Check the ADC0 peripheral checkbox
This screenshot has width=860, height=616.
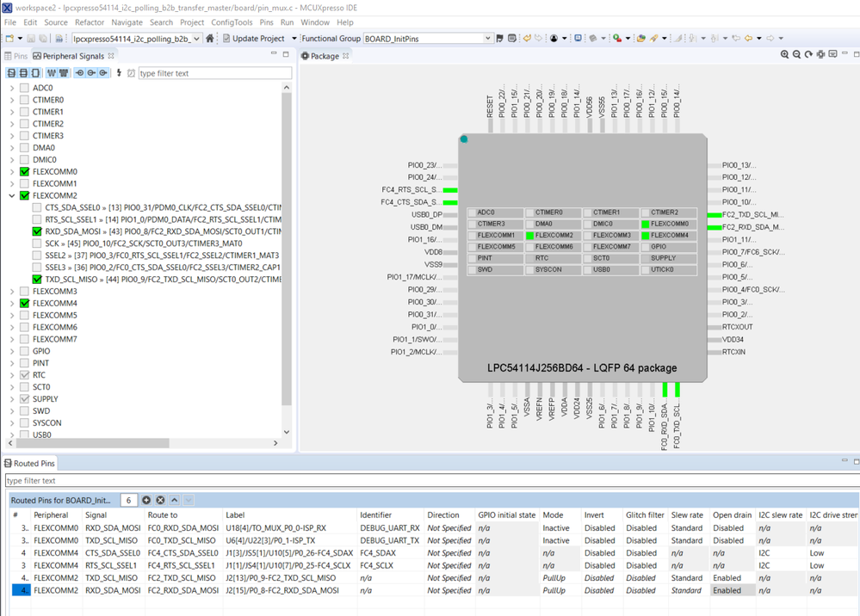24,88
